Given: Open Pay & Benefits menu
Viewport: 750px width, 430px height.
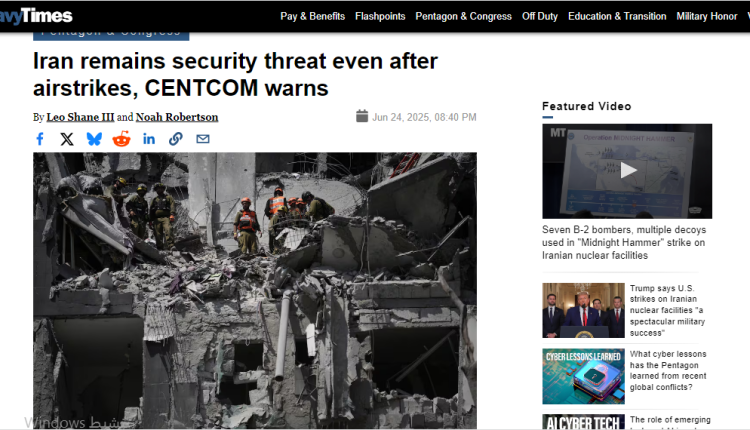Looking at the screenshot, I should [x=312, y=16].
